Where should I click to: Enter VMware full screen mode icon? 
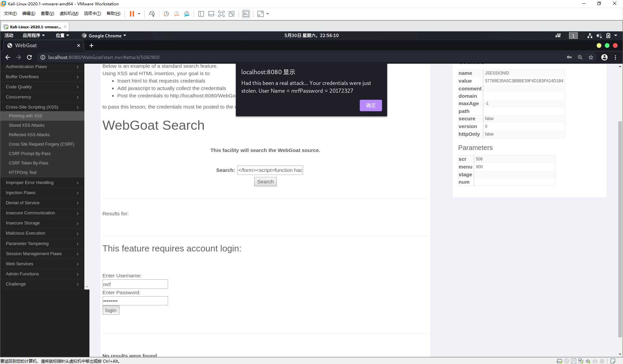pyautogui.click(x=221, y=14)
